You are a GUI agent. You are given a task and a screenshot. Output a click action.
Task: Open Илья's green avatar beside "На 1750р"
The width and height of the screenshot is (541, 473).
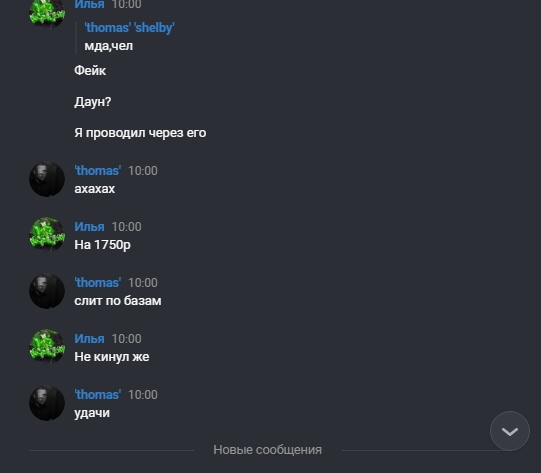tap(47, 235)
